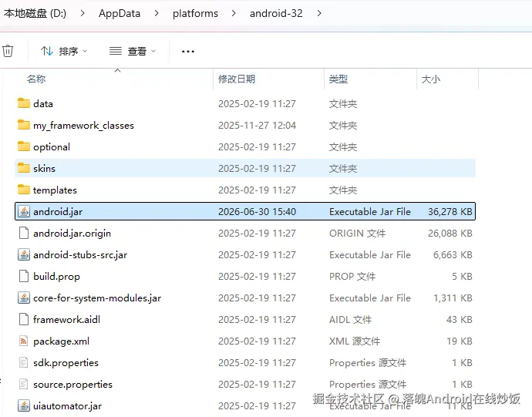
Task: Open the three-dots more options menu
Action: pyautogui.click(x=188, y=52)
